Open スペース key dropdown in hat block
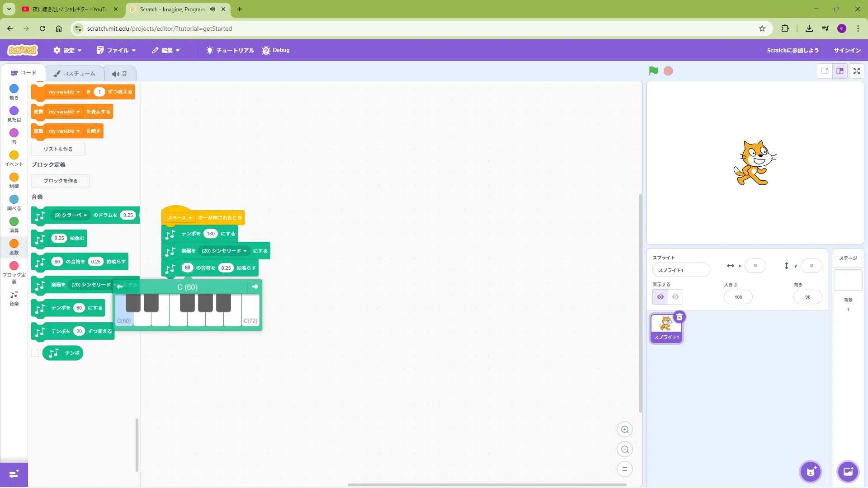This screenshot has height=488, width=868. click(x=180, y=218)
